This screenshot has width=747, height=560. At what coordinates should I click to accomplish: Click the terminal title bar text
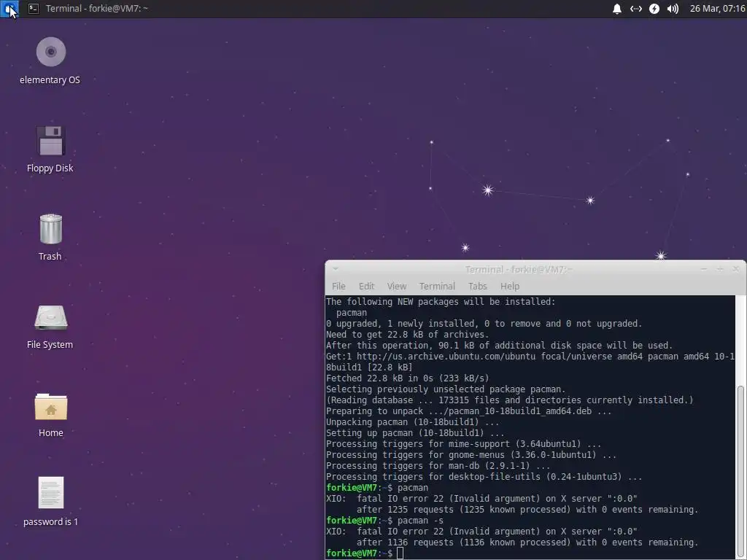coord(519,270)
